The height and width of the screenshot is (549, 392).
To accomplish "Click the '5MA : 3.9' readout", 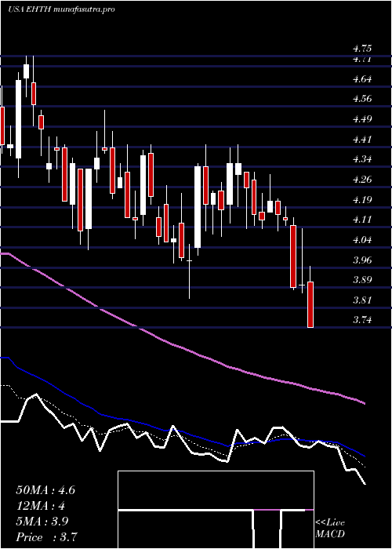I will pyautogui.click(x=42, y=522).
